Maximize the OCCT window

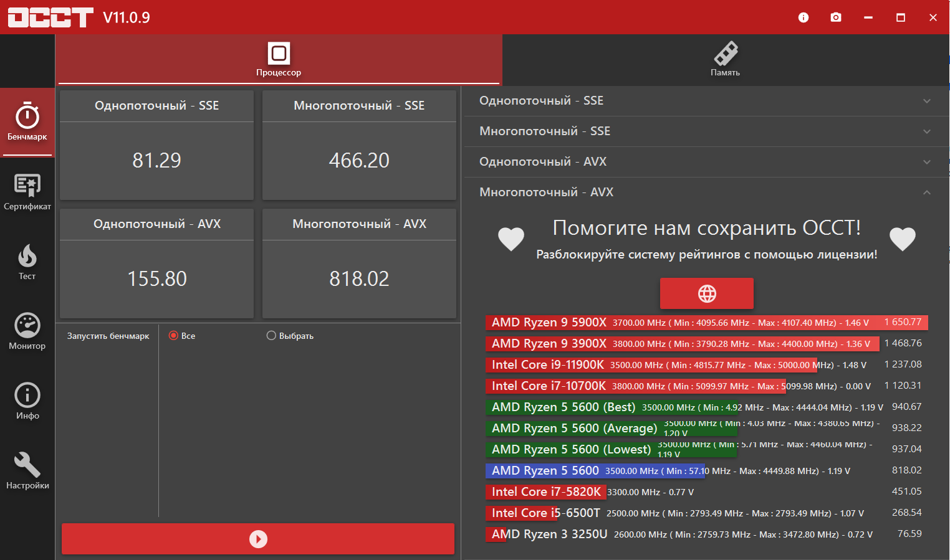point(901,17)
